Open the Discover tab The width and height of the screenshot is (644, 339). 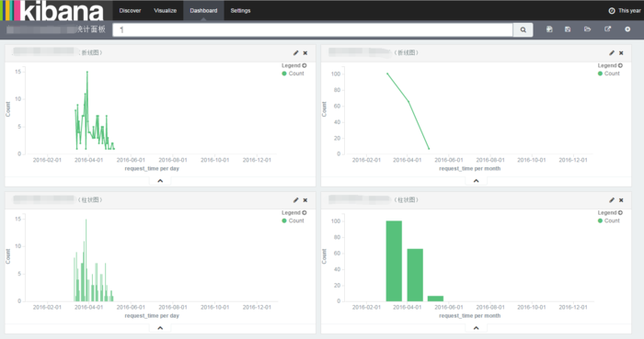point(130,11)
